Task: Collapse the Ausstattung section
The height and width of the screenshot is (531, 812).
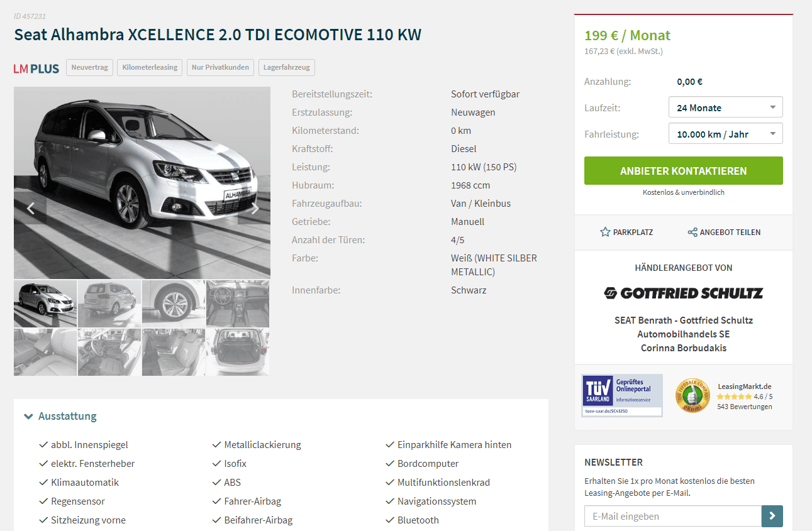Action: (x=60, y=416)
